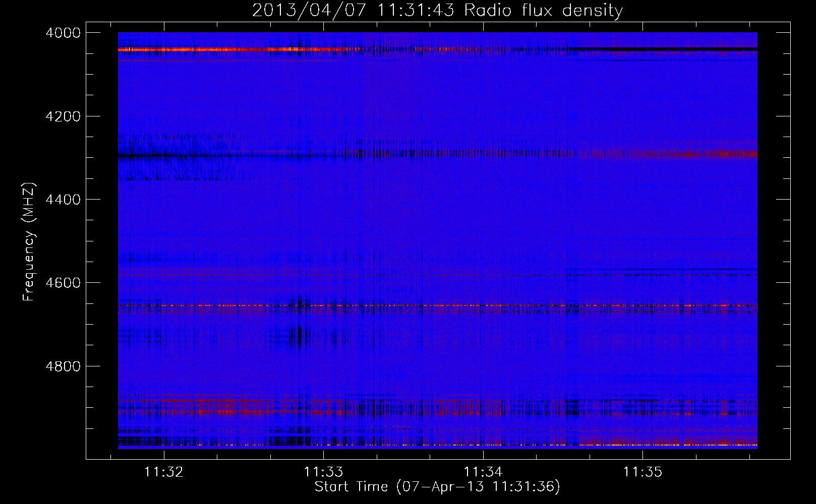This screenshot has height=504, width=816.
Task: Click the 11:32 time axis label
Action: pos(164,472)
